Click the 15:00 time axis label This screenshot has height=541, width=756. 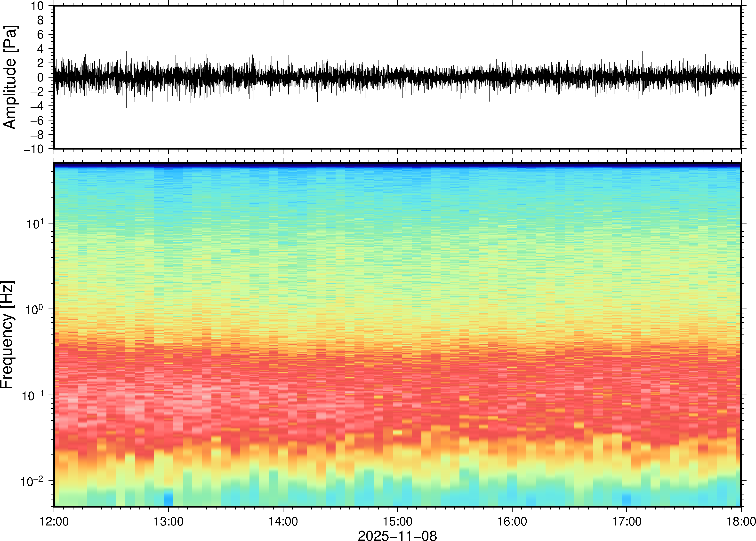(397, 521)
